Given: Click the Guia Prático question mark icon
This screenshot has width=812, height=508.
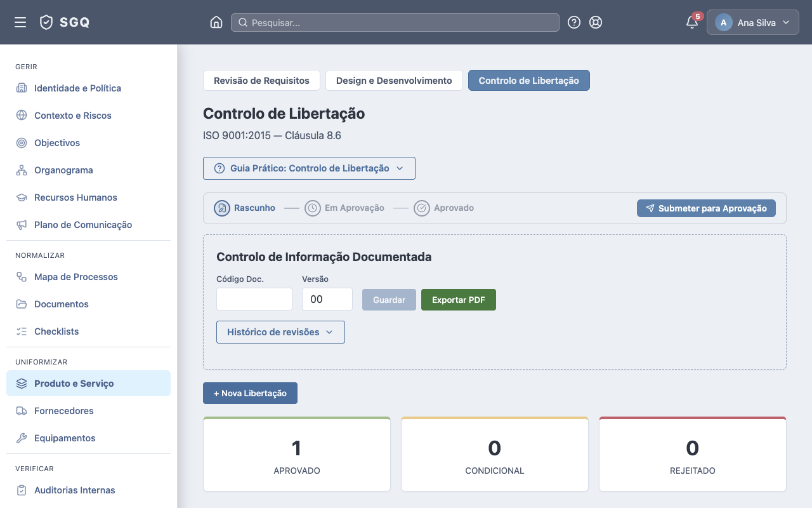Looking at the screenshot, I should point(219,168).
